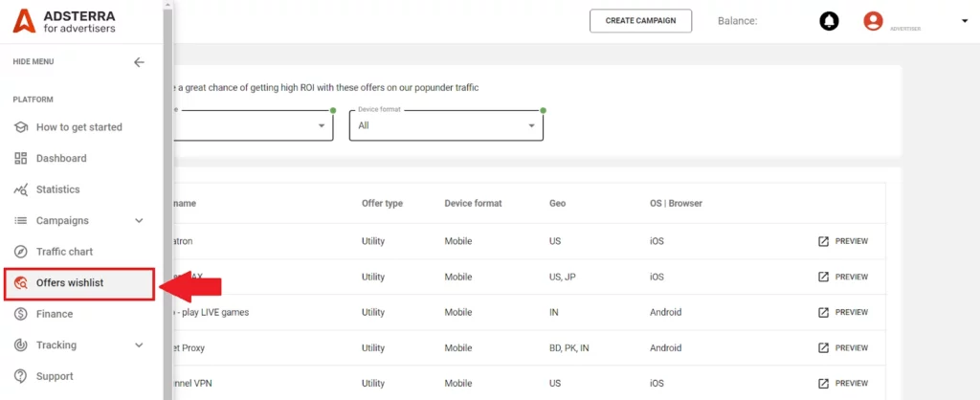
Task: Click the Traffic chart compass icon
Action: [20, 252]
